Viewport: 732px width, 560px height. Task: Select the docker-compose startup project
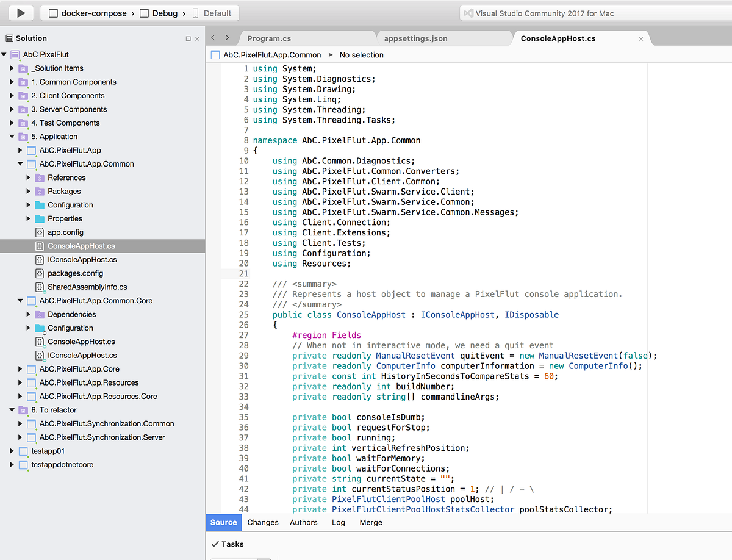pos(87,13)
